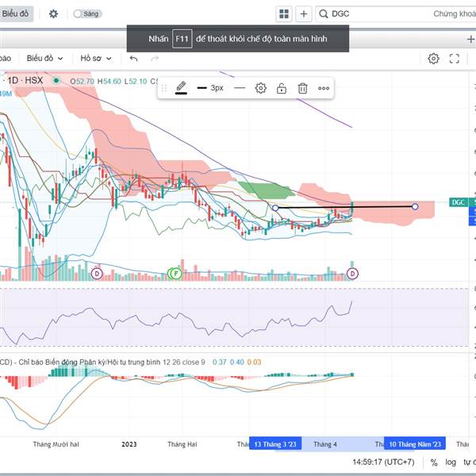Select the left anchor of the trend line
Screen dimensions: 476x476
tap(275, 208)
